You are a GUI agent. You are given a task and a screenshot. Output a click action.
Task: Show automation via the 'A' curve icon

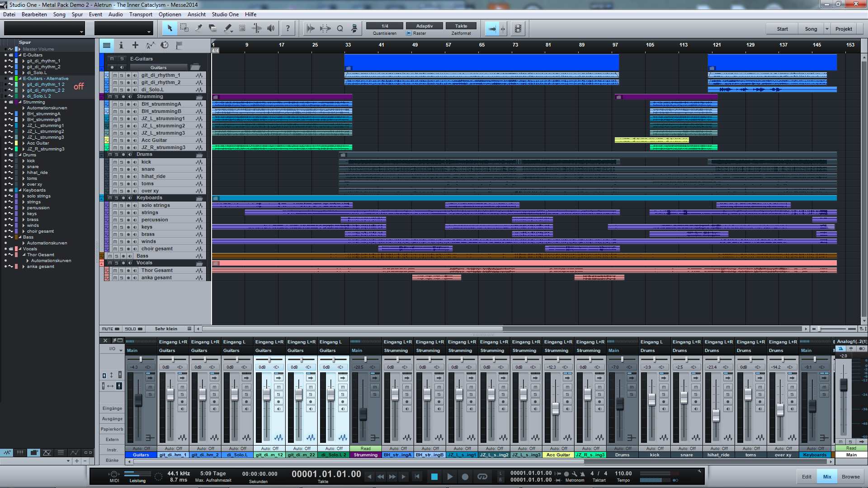(x=150, y=45)
